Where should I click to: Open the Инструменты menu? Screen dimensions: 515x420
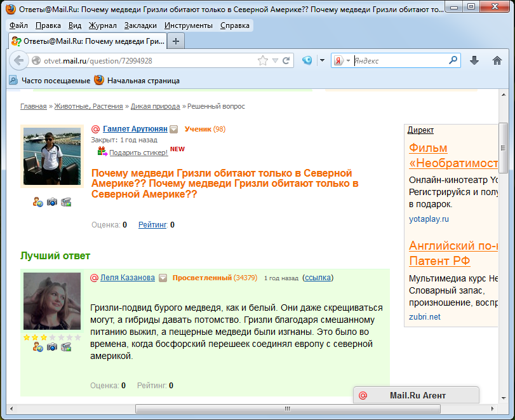click(x=188, y=25)
